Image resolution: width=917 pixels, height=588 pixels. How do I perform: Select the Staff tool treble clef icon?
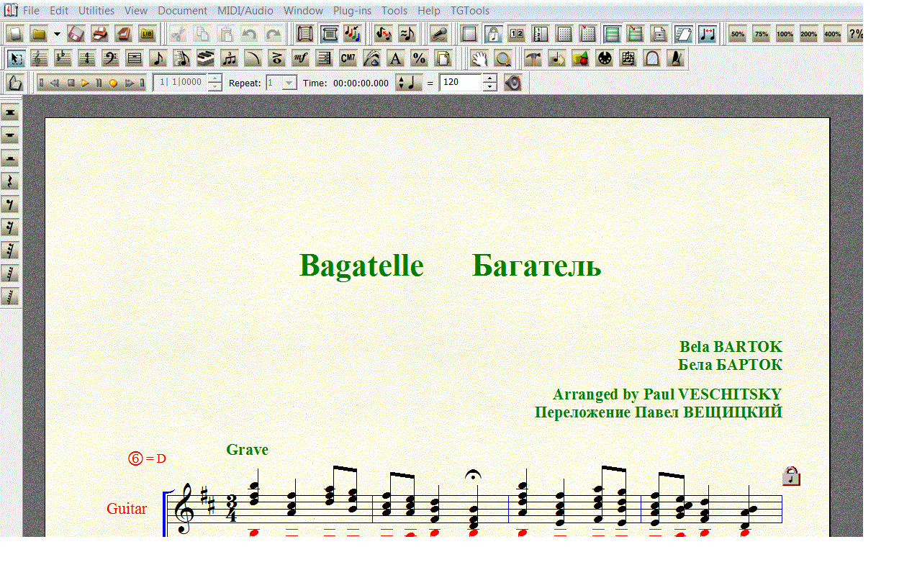[x=40, y=58]
